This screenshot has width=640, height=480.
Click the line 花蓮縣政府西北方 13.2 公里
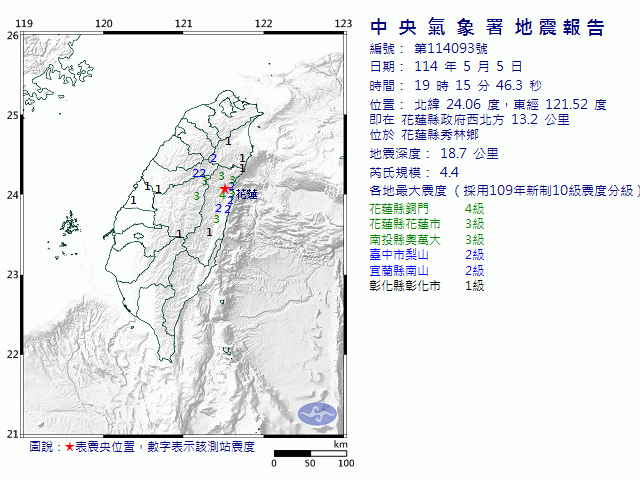point(485,120)
